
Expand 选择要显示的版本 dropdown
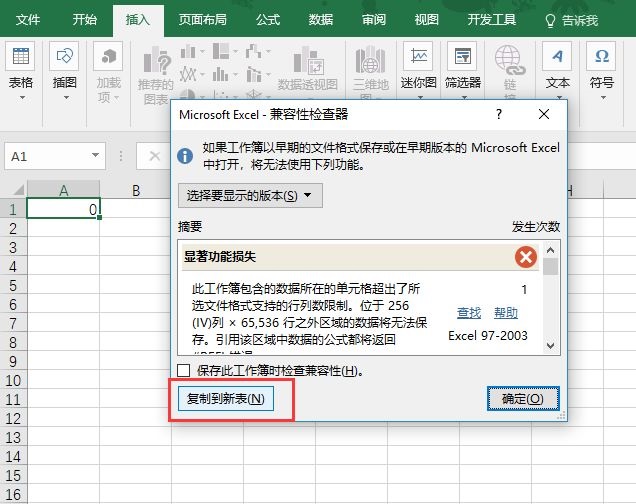250,195
